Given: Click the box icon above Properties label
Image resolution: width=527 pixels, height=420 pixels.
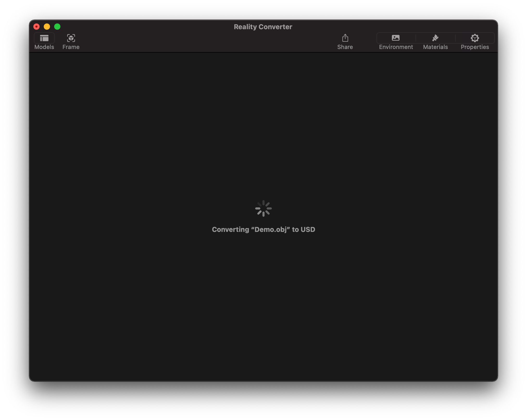Looking at the screenshot, I should 475,38.
